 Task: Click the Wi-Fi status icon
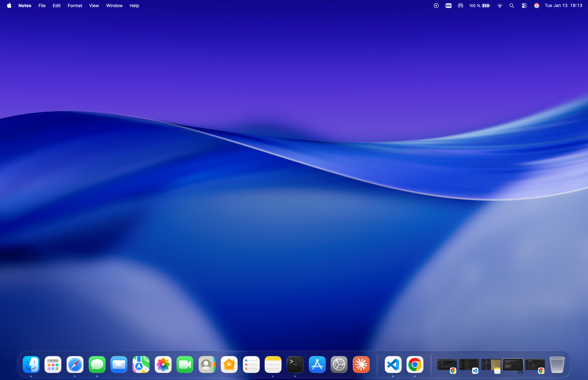[x=499, y=6]
